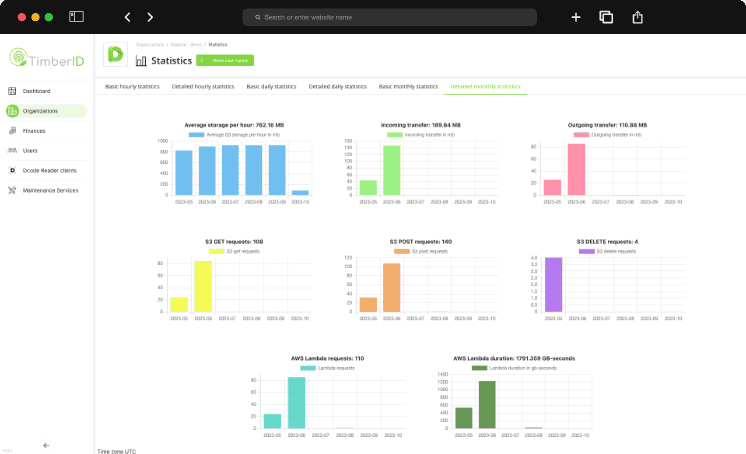Switch to Basic daily statistics tab
This screenshot has width=746, height=454.
(x=271, y=87)
